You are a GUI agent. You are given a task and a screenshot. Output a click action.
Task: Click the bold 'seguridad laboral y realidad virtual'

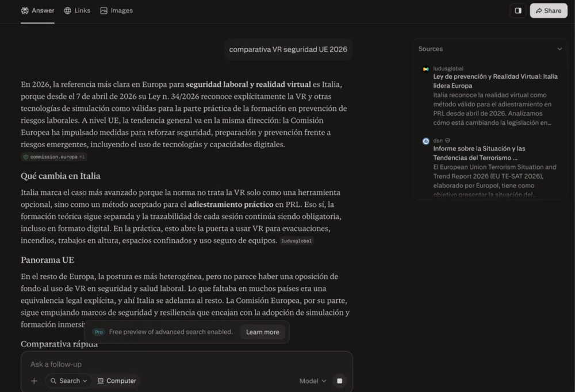point(248,84)
